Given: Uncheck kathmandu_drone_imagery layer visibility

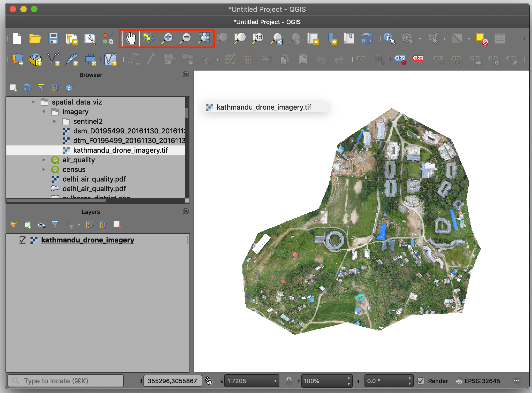Looking at the screenshot, I should 22,240.
